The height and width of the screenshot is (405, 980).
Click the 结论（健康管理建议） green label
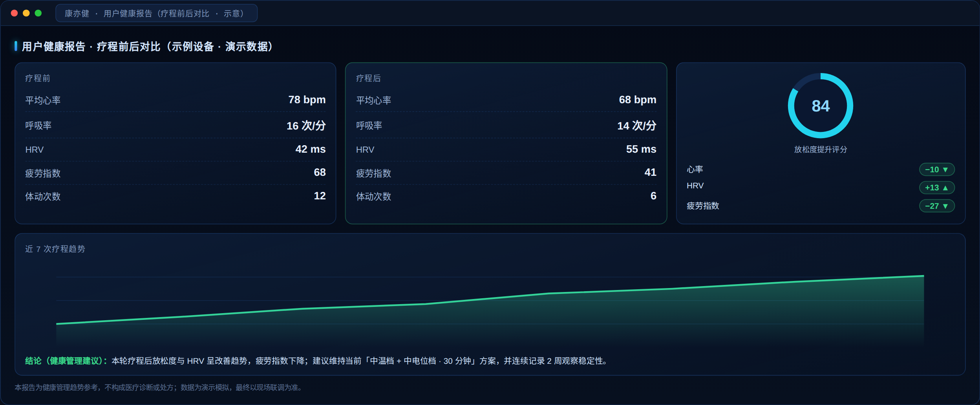(x=66, y=361)
